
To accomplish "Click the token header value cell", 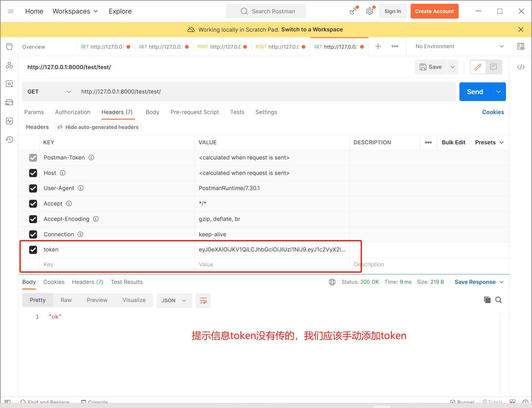I will (272, 250).
